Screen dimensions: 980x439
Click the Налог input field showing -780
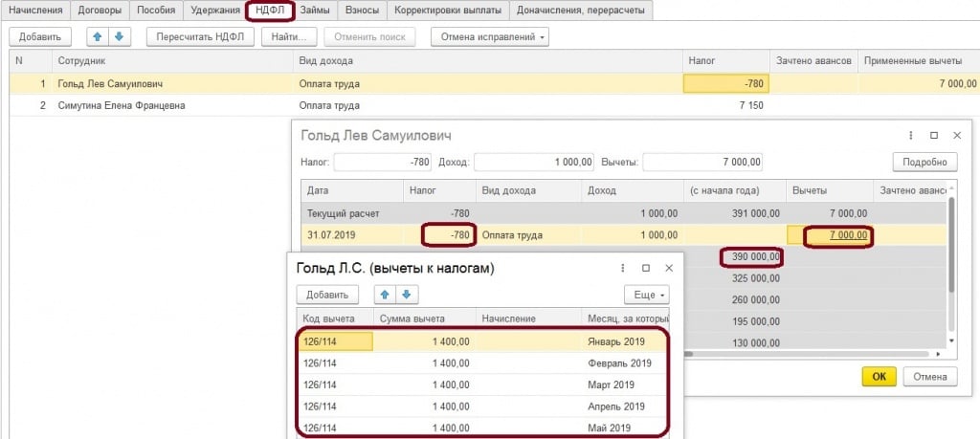click(383, 162)
